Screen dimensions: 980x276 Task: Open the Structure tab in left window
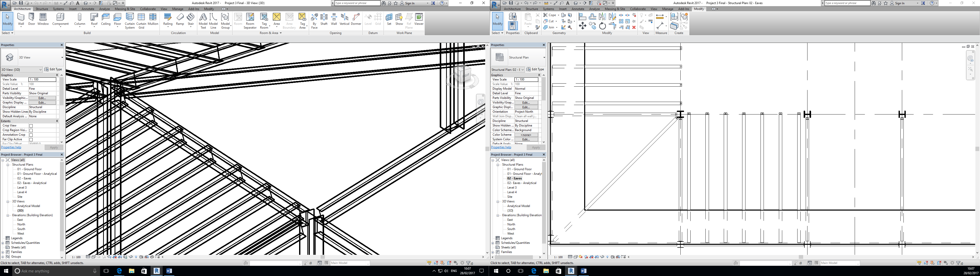[x=42, y=9]
